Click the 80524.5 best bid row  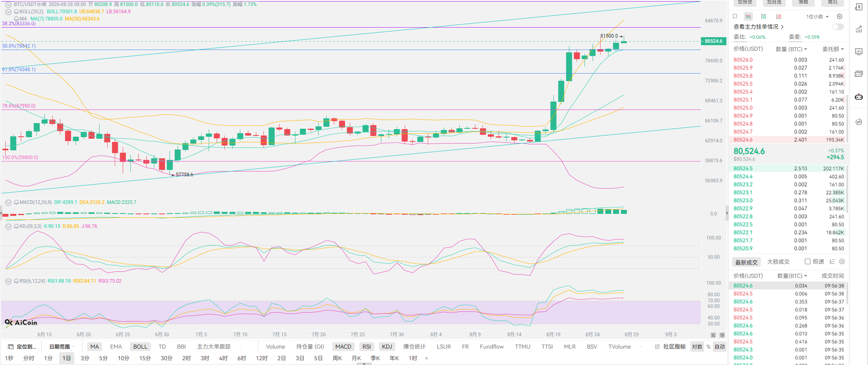pyautogui.click(x=789, y=168)
